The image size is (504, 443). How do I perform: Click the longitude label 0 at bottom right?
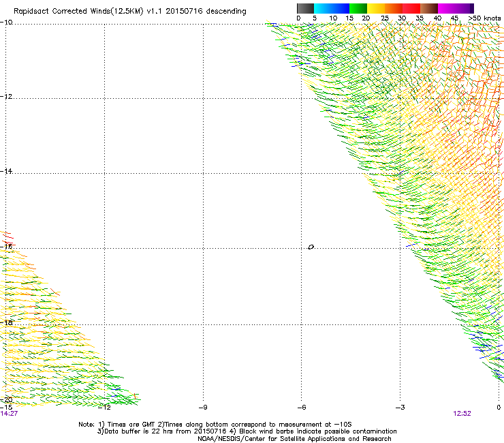(499, 408)
